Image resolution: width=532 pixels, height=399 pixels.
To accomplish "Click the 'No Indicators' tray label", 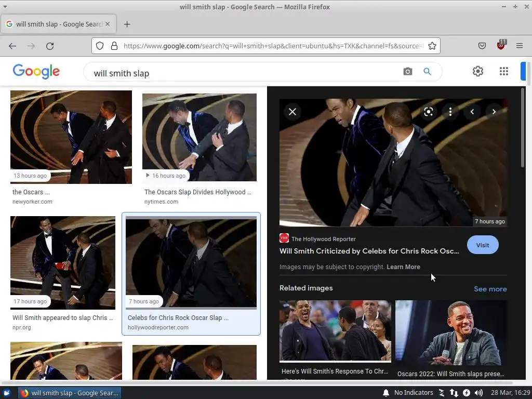I will [414, 393].
